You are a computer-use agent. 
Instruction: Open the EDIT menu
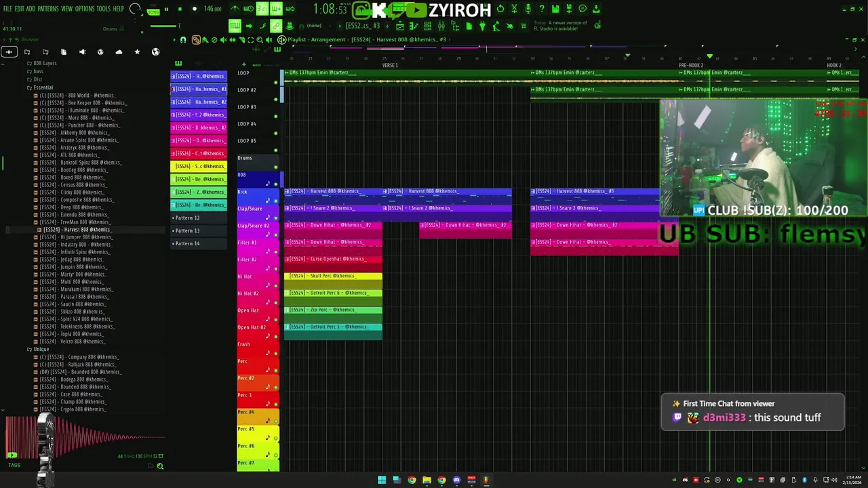(20, 9)
